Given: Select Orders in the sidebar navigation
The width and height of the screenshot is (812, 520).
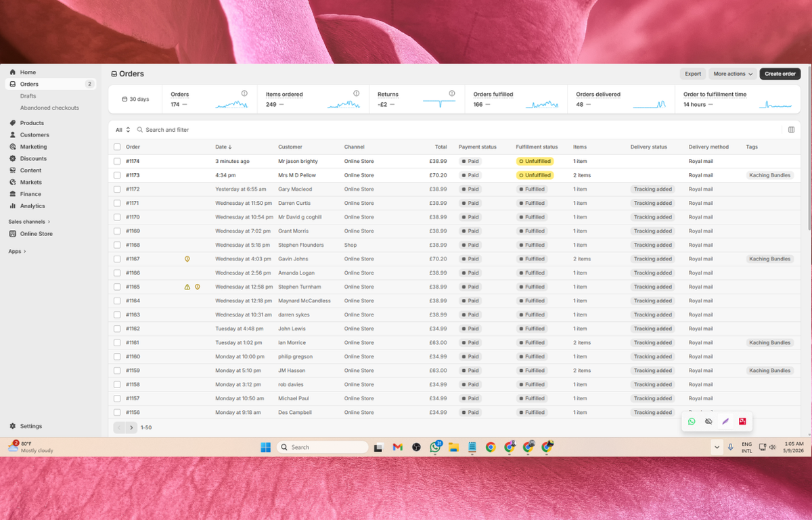Looking at the screenshot, I should (51, 84).
